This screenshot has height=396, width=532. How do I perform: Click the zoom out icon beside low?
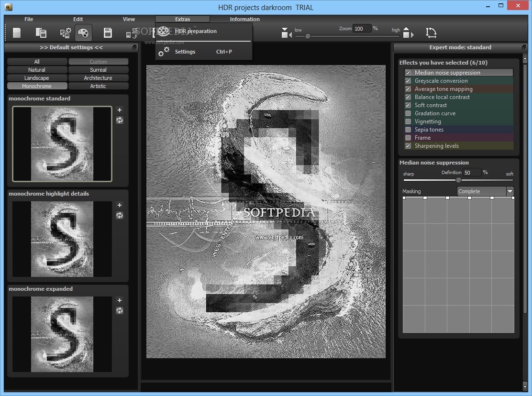click(x=287, y=33)
